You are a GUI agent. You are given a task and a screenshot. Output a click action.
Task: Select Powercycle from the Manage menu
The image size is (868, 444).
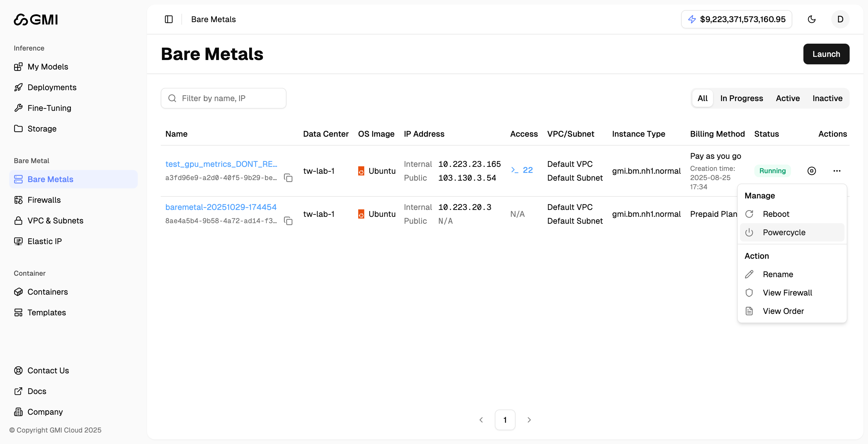coord(784,232)
